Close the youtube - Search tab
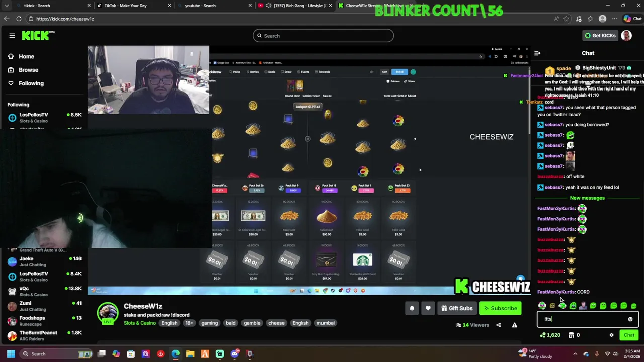Viewport: 644px width, 362px height. point(250,6)
